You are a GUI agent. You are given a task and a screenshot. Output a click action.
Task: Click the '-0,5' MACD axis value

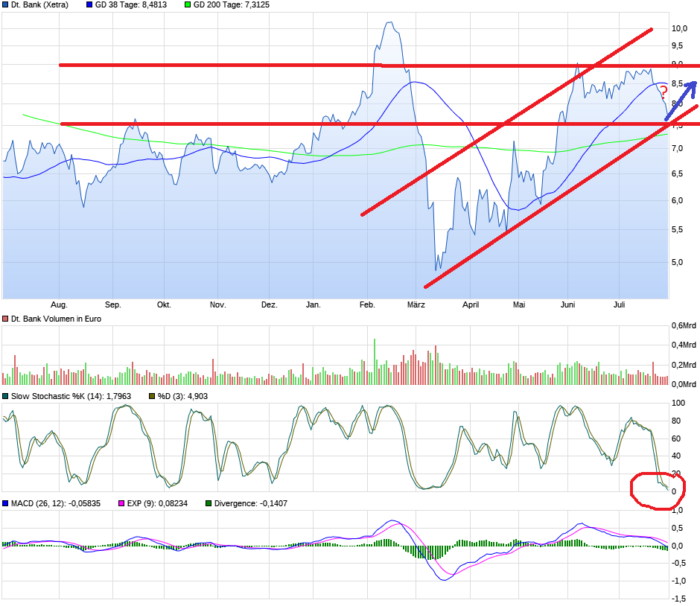pos(678,563)
